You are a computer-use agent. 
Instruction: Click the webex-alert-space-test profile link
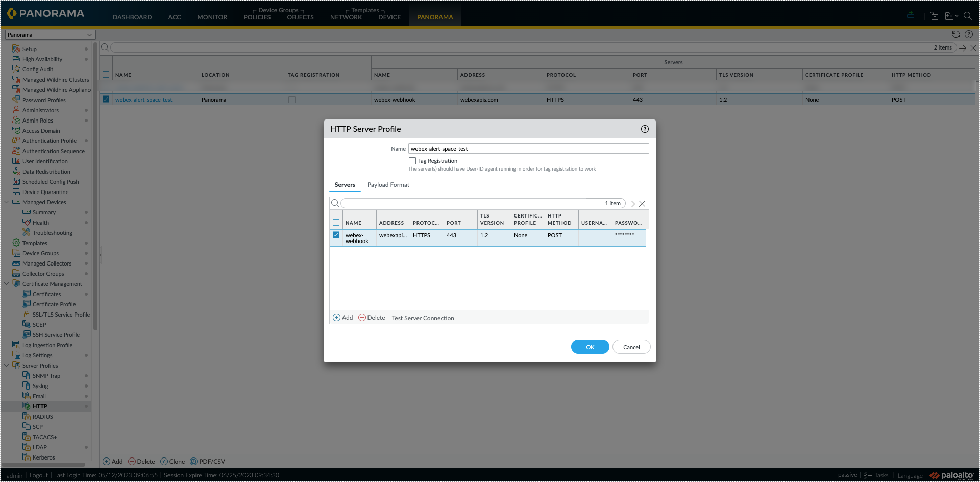[x=144, y=100]
